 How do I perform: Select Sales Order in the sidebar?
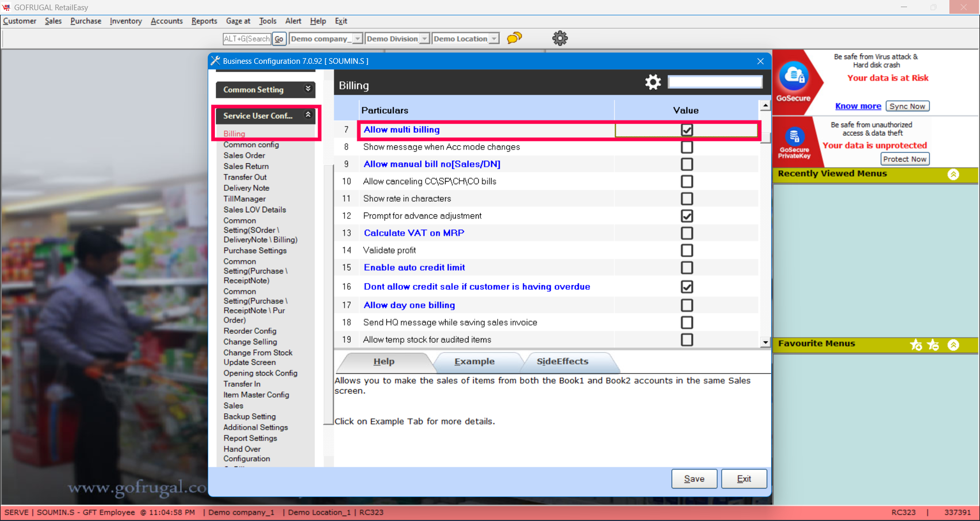(244, 156)
